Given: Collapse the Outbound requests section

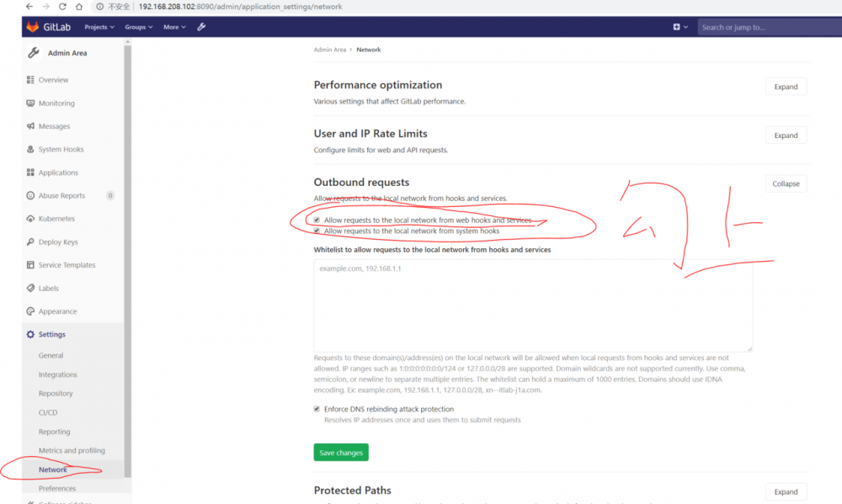Looking at the screenshot, I should coord(786,183).
